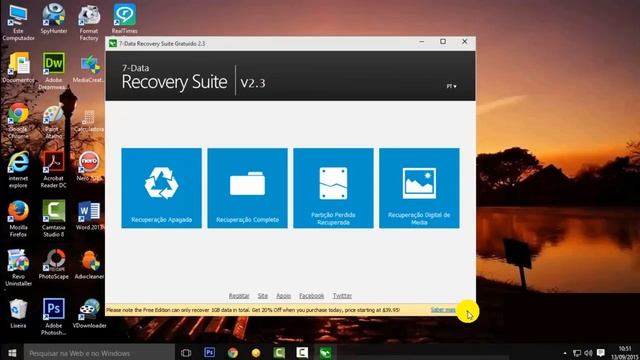This screenshot has width=640, height=360.
Task: Minimize the 7-Data Recovery Suite window
Action: (422, 42)
